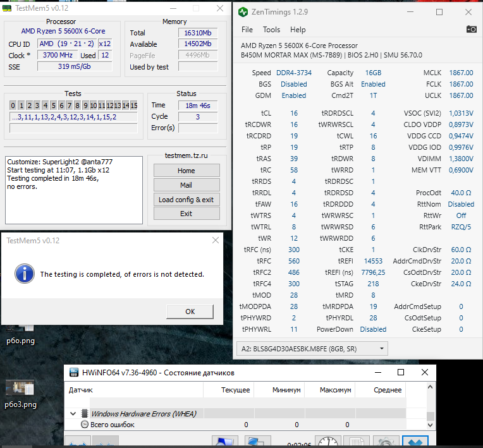Open the Tools menu in ZenTimings
483x448 pixels.
[271, 30]
